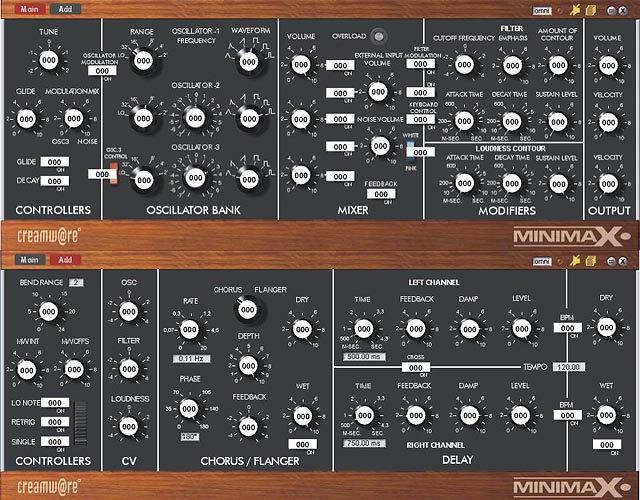640x500 pixels.
Task: Click the BEND RANGE value field
Action: click(76, 282)
